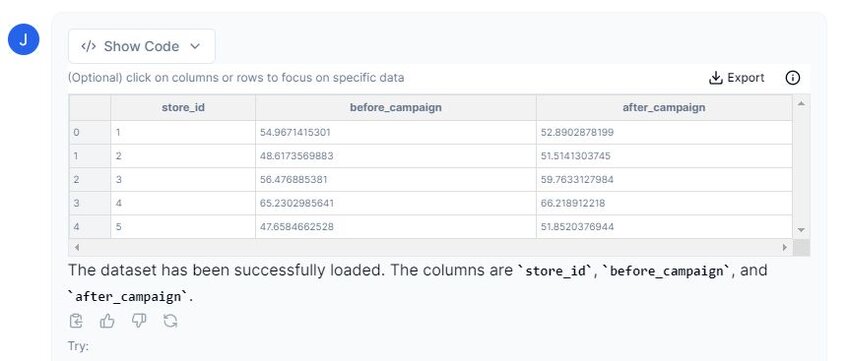The height and width of the screenshot is (361, 848).
Task: Give the response a thumbs up
Action: (107, 321)
